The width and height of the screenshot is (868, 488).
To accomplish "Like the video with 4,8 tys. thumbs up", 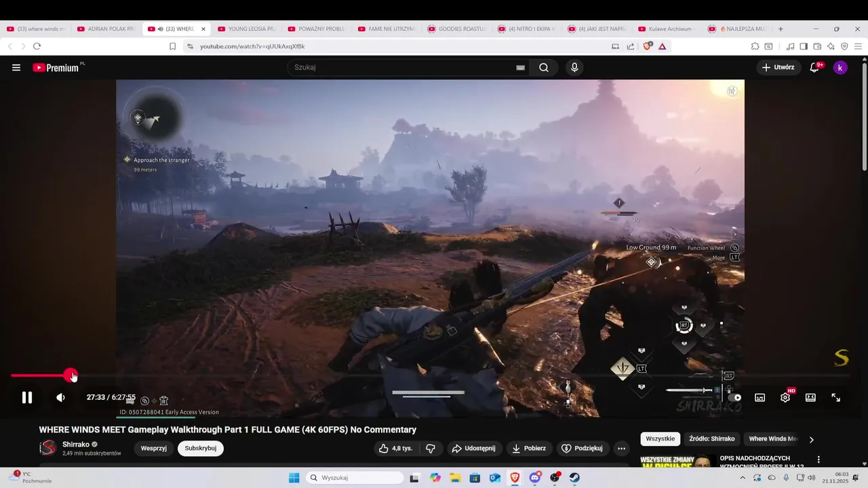I will [x=395, y=448].
